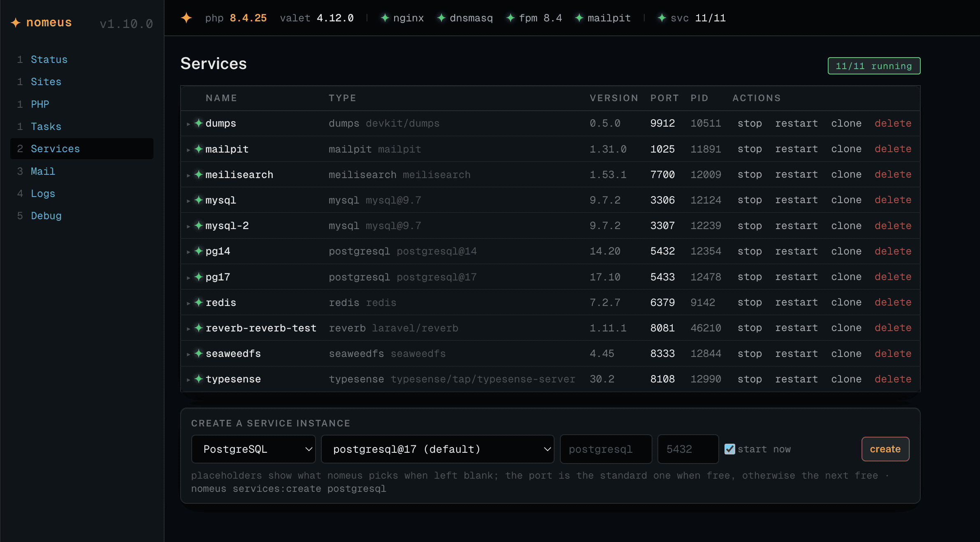
Task: Click the running status icon of mailpit row
Action: click(199, 149)
